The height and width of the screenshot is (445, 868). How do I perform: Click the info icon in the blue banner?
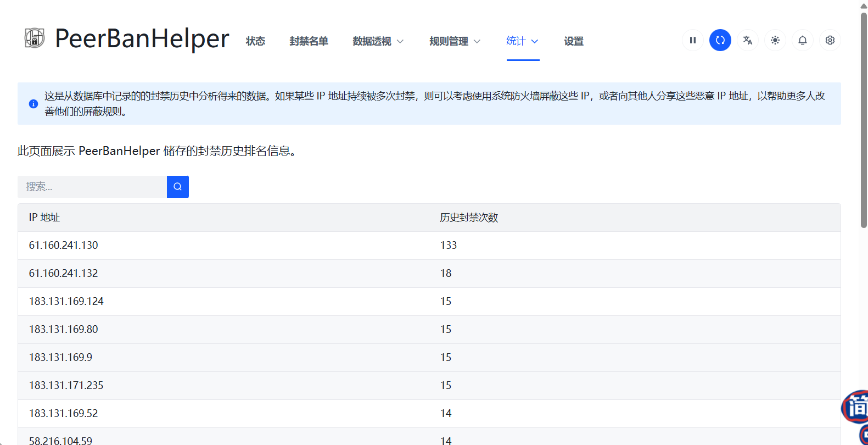(x=33, y=104)
